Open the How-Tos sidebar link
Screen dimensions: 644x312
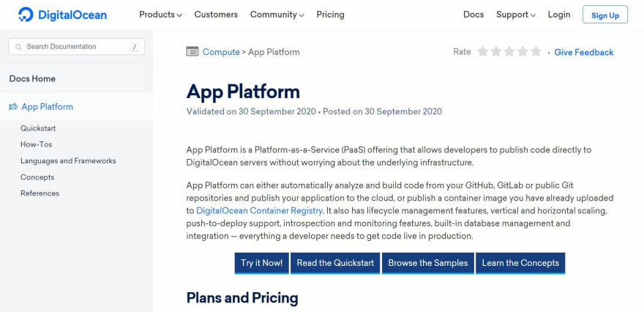tap(36, 145)
